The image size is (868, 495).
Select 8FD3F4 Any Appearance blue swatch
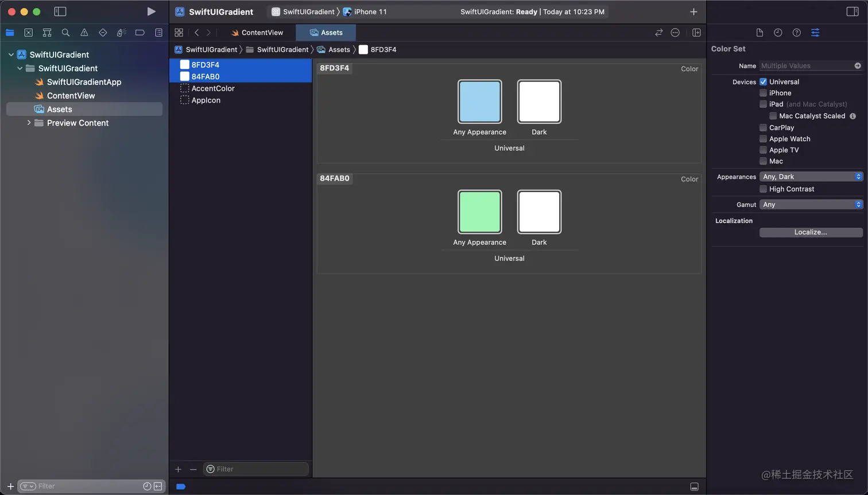(x=479, y=102)
